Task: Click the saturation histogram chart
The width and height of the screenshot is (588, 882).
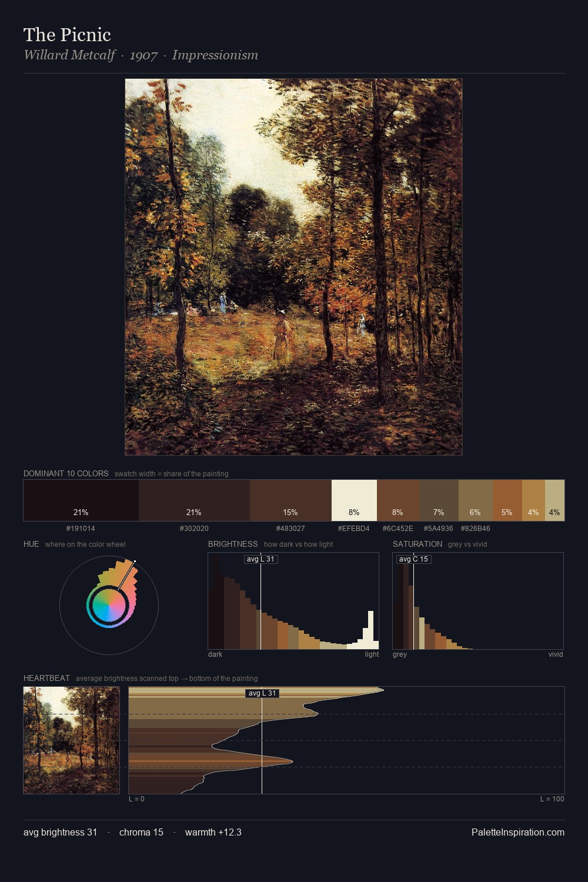Action: tap(478, 601)
